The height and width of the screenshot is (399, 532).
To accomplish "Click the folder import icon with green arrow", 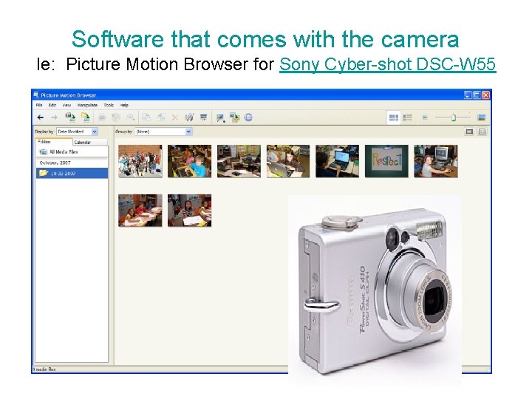I will pyautogui.click(x=85, y=117).
